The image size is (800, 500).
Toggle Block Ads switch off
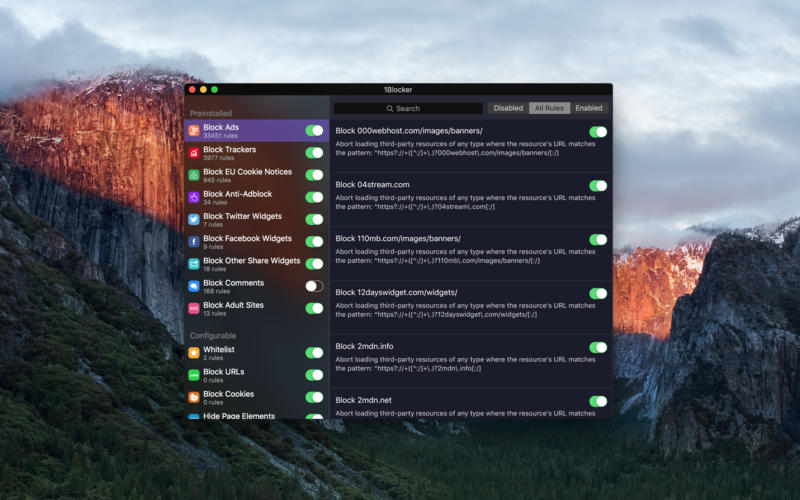pyautogui.click(x=314, y=131)
